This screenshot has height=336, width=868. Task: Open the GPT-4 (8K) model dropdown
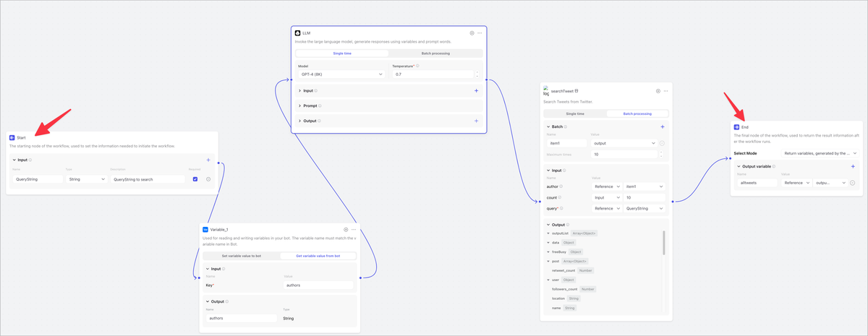tap(341, 74)
